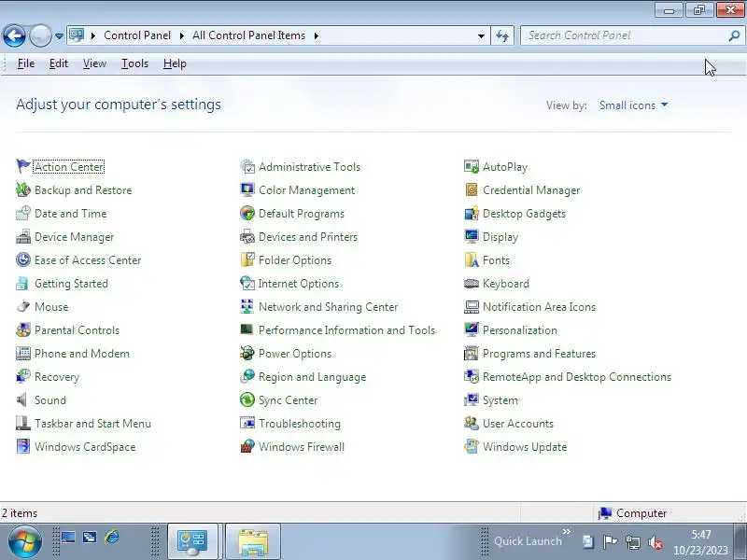
Task: Click the Credential Manager icon
Action: (472, 190)
